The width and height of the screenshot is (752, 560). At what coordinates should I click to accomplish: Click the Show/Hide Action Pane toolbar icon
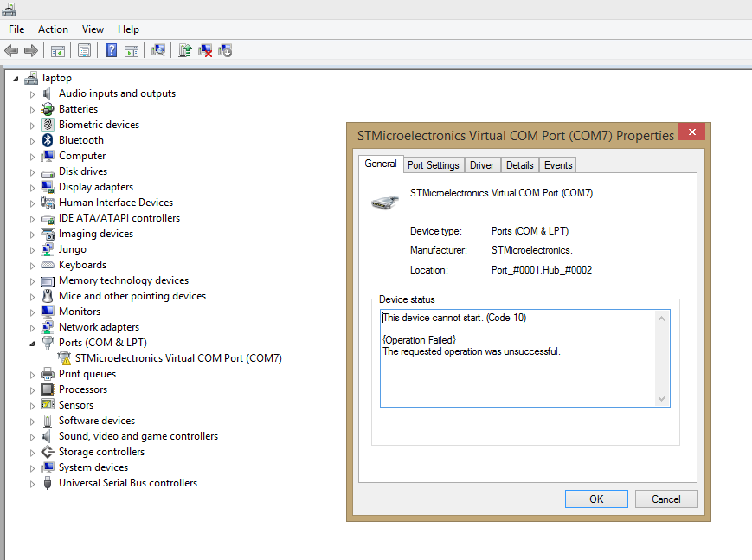132,50
